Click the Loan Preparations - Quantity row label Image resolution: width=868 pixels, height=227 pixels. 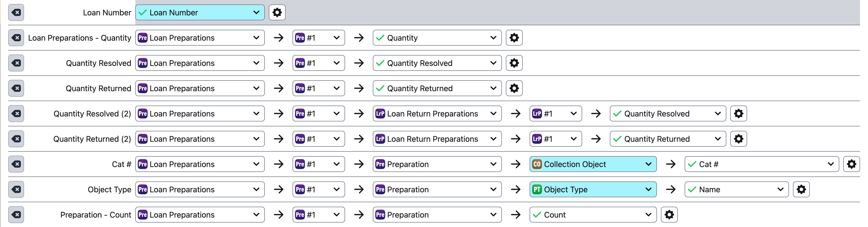pyautogui.click(x=80, y=38)
